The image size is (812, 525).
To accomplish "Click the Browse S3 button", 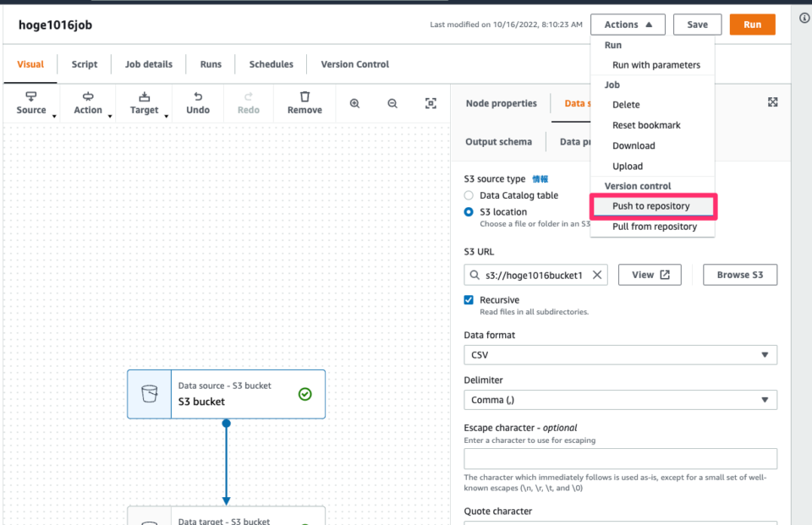I will [x=739, y=274].
